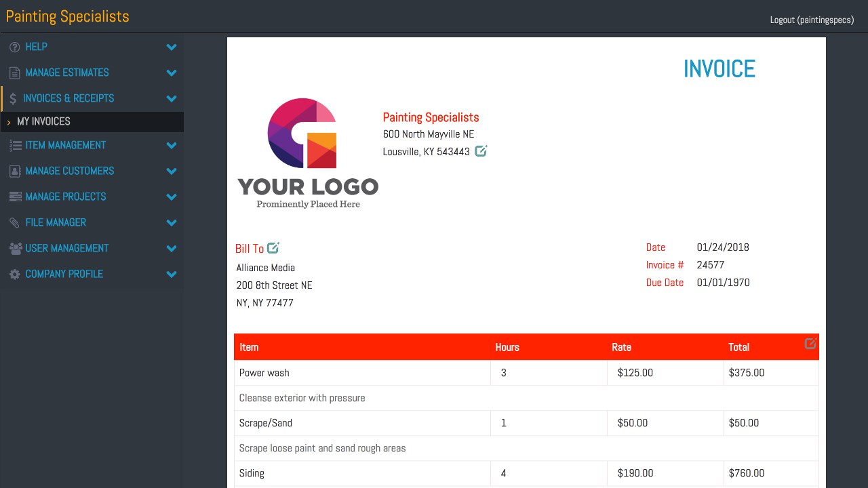The image size is (868, 488).
Task: Collapse Invoices & Receipts chevron
Action: click(x=172, y=98)
